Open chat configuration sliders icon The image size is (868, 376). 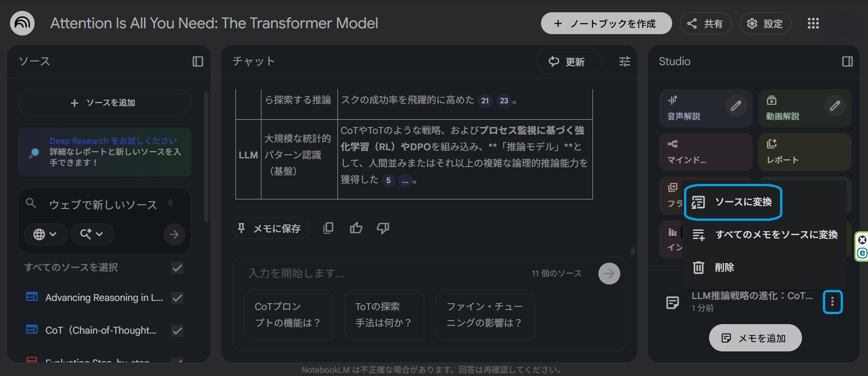(x=625, y=61)
